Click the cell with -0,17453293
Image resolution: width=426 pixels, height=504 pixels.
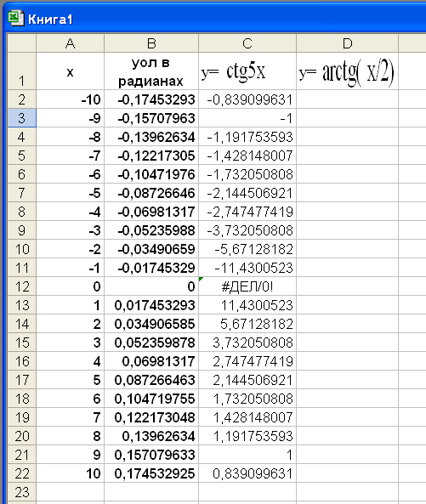tap(151, 99)
